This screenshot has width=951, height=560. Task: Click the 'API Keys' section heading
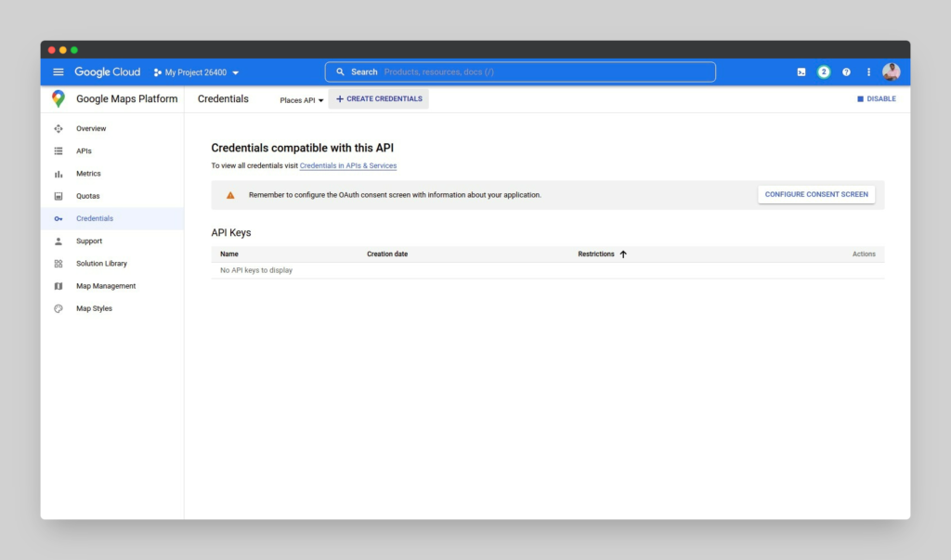[x=231, y=232]
